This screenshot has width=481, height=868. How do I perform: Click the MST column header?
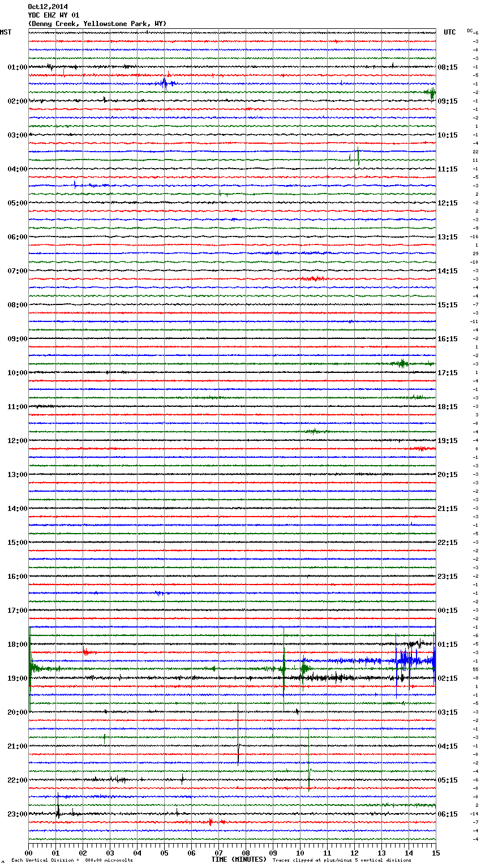[x=6, y=32]
